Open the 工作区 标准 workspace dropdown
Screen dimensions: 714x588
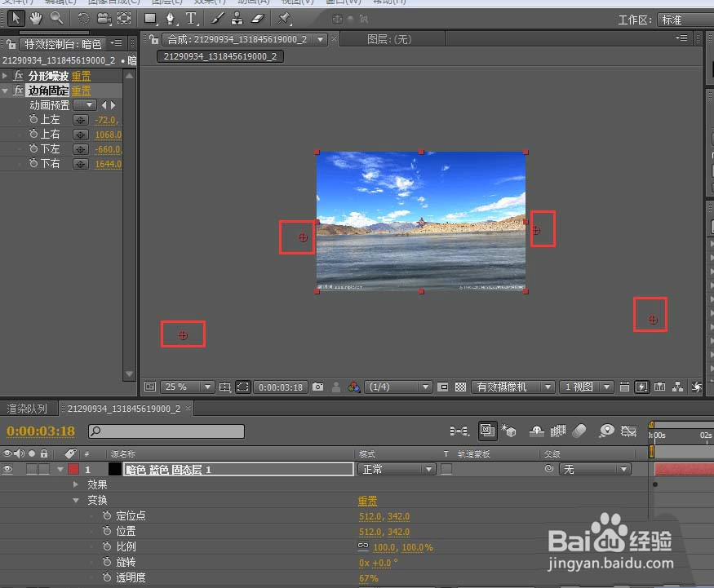coord(685,20)
